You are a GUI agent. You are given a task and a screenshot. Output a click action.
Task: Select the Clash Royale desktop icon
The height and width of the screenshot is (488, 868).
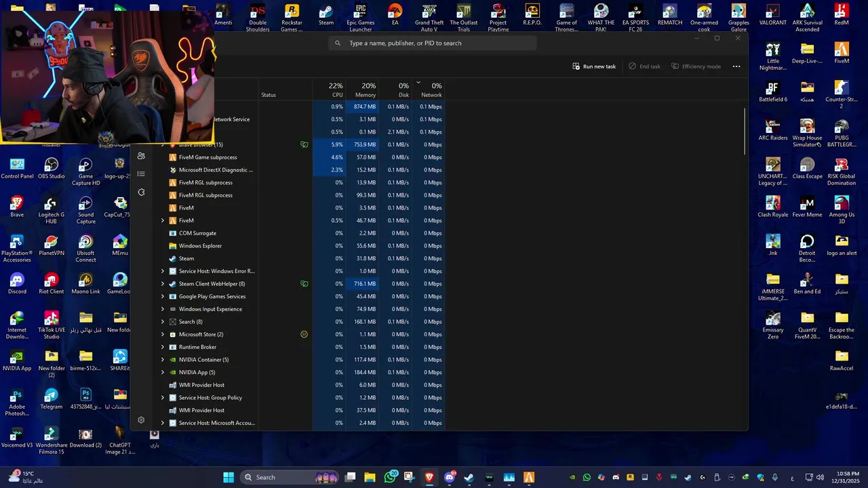click(772, 207)
